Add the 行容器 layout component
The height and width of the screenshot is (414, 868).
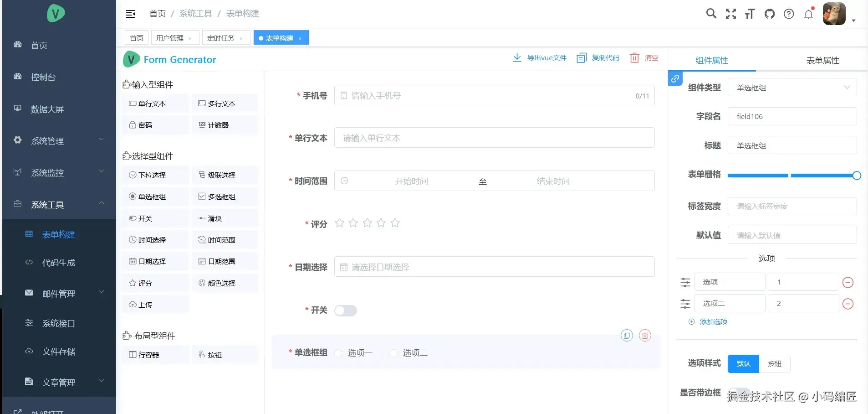[155, 355]
